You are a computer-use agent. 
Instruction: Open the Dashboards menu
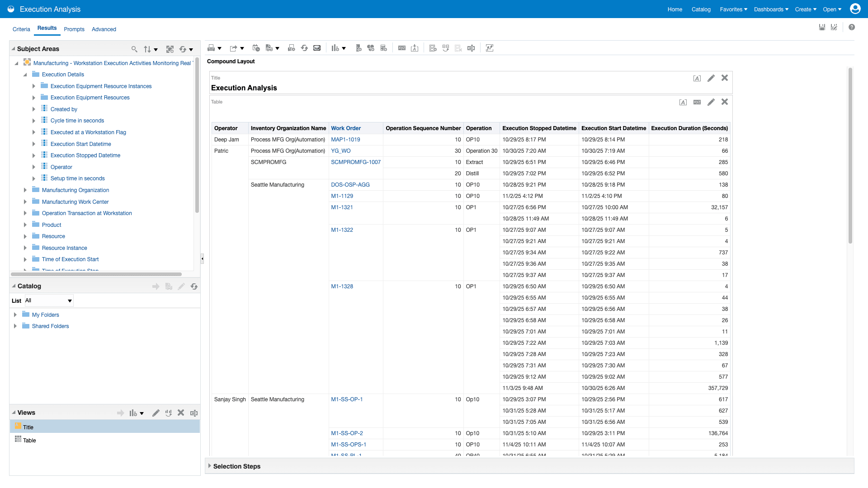[x=771, y=9]
